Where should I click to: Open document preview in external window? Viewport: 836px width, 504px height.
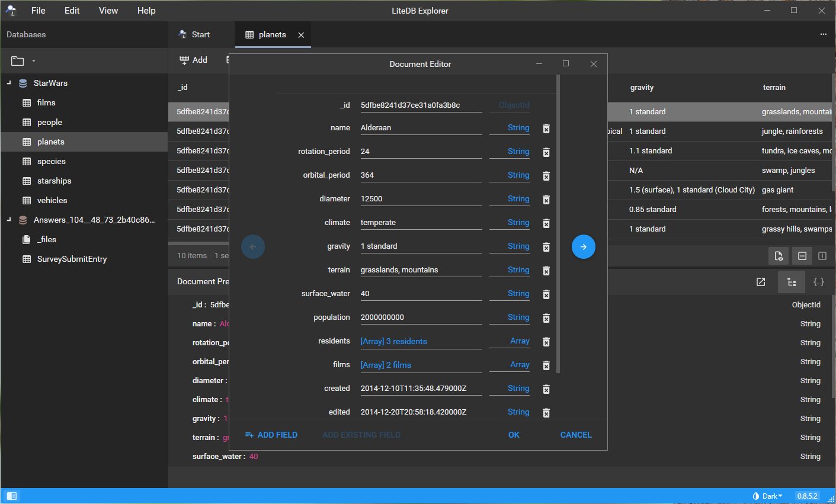click(761, 282)
